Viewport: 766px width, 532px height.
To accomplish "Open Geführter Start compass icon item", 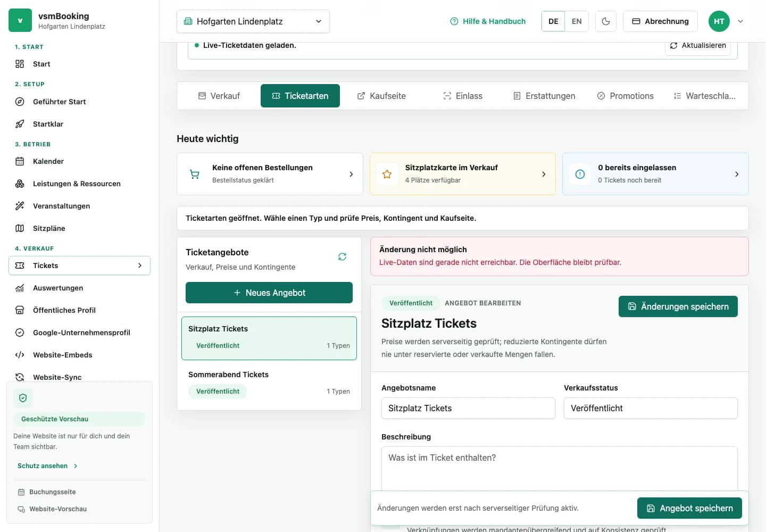I will [x=79, y=102].
